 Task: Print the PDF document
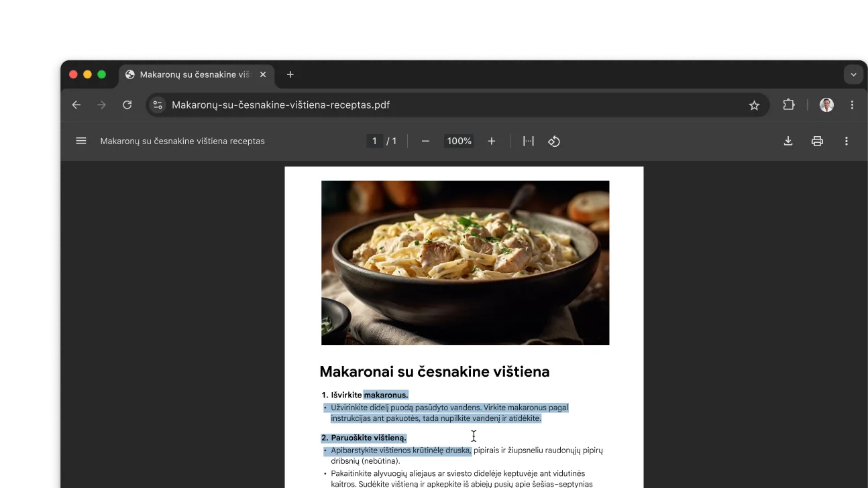817,141
